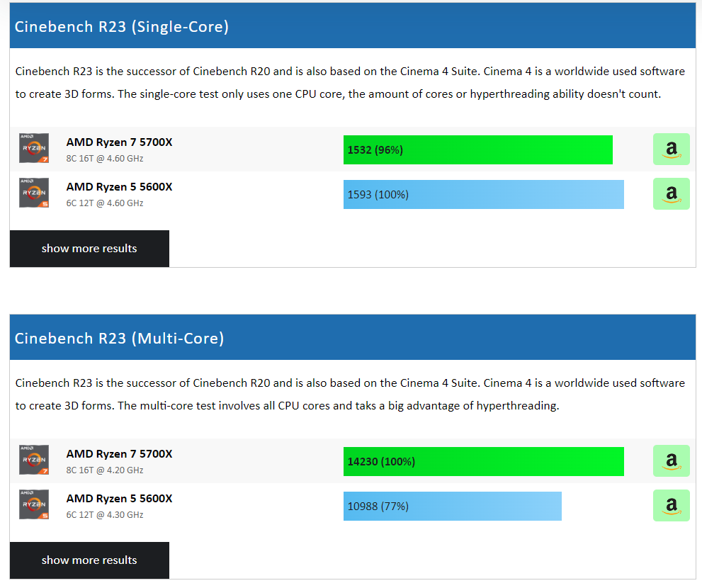Click Ryzen 5 chip image in Multi-Core section

point(34,504)
